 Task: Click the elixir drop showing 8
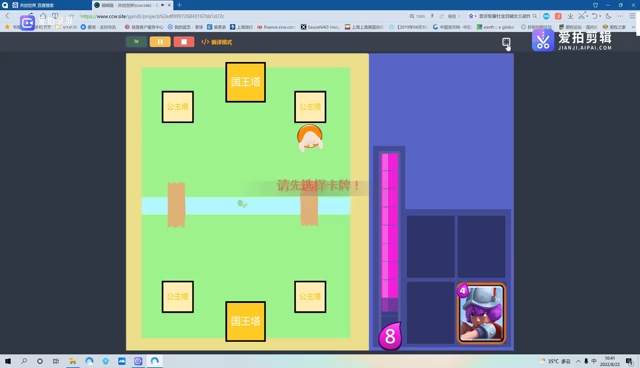390,336
